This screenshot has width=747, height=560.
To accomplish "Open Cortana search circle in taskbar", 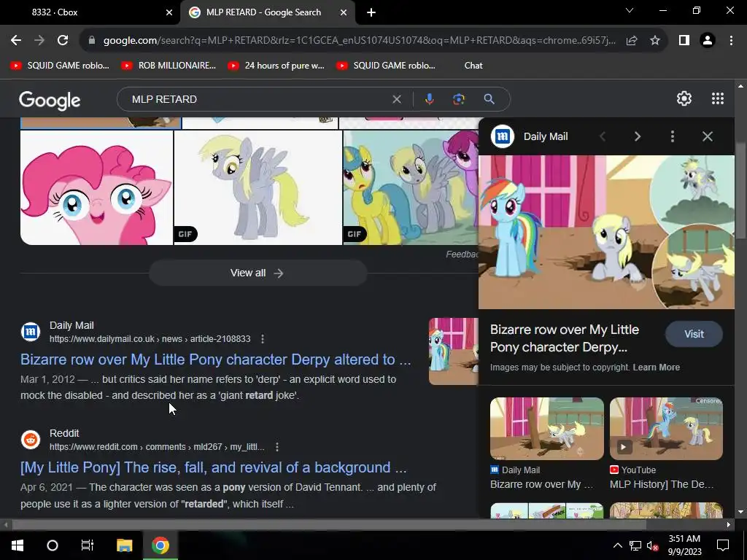I will pyautogui.click(x=53, y=545).
